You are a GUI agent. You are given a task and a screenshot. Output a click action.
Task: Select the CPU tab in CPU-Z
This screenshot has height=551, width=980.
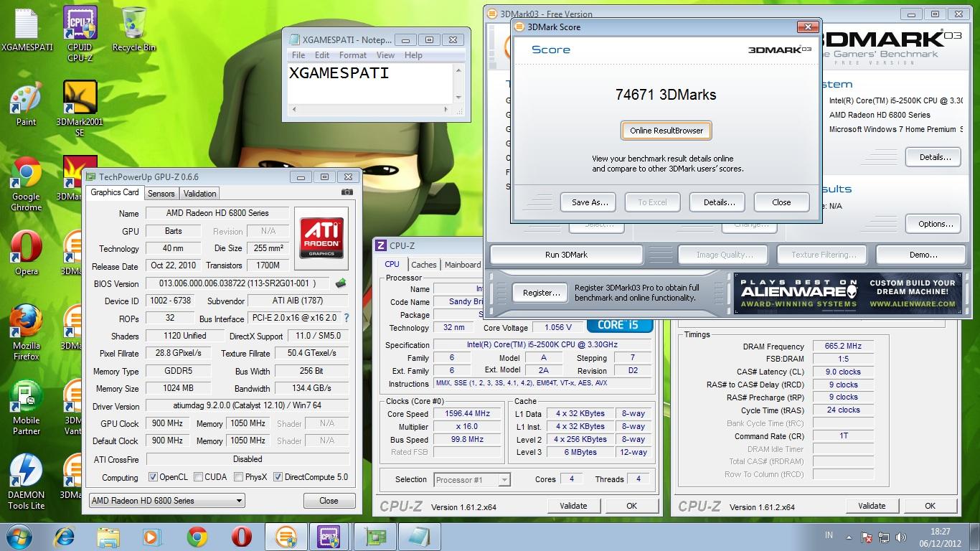coord(392,264)
